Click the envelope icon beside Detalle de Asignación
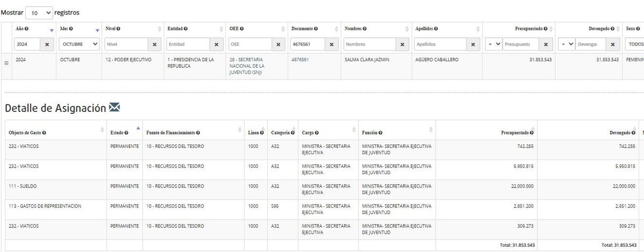Viewport: 644px width, 252px height. tap(114, 108)
